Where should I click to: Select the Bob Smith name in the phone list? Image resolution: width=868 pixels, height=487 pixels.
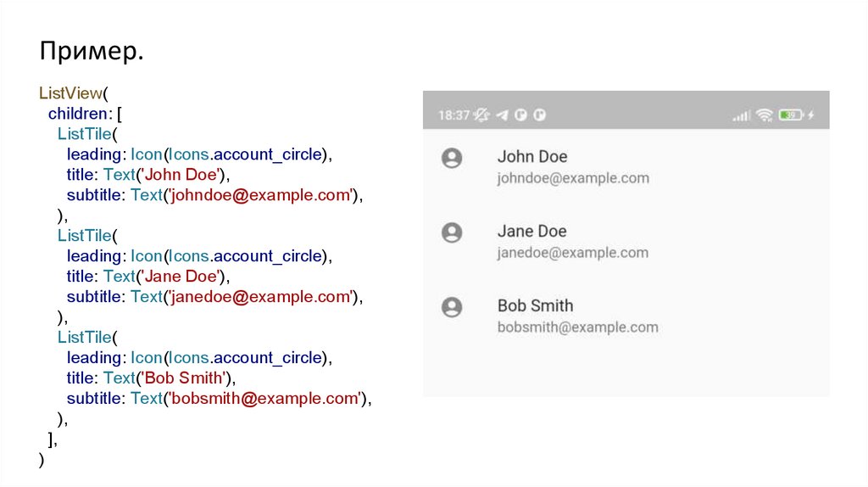click(535, 306)
